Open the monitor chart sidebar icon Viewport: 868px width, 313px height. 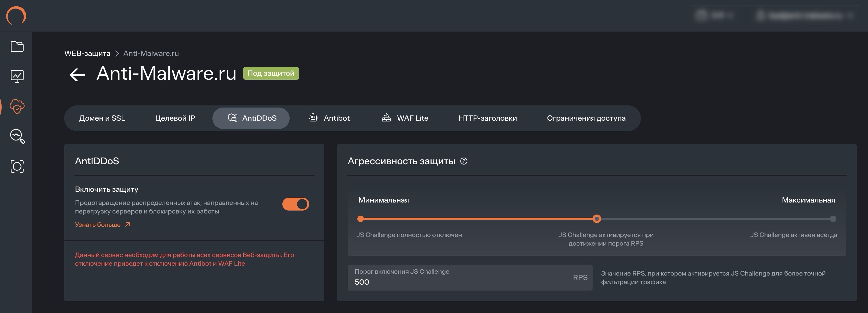pyautogui.click(x=17, y=76)
